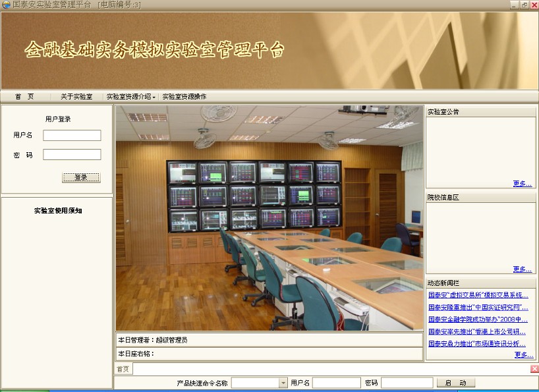
Task: Click the 用户名 field in the login form
Action: tap(72, 135)
